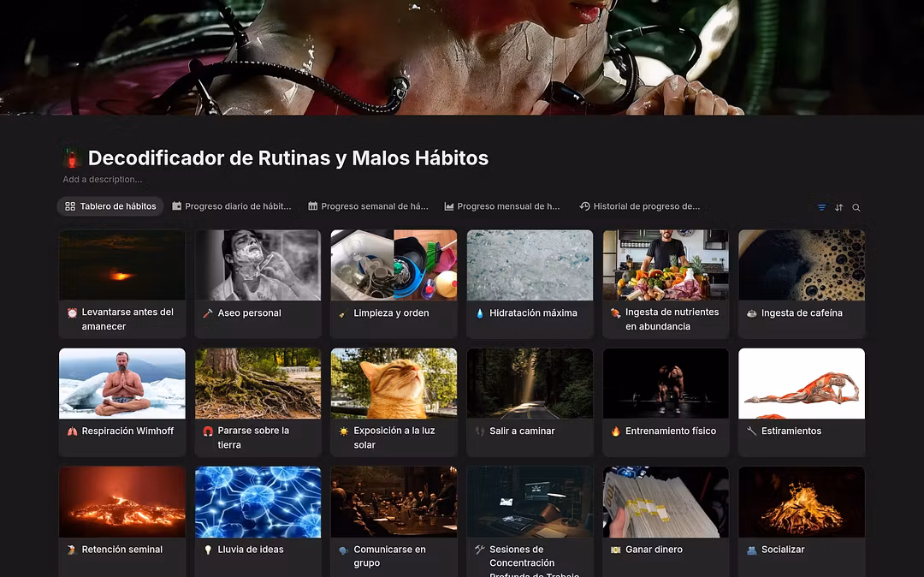The width and height of the screenshot is (924, 577).
Task: Click the page icon beside the title
Action: pos(72,158)
